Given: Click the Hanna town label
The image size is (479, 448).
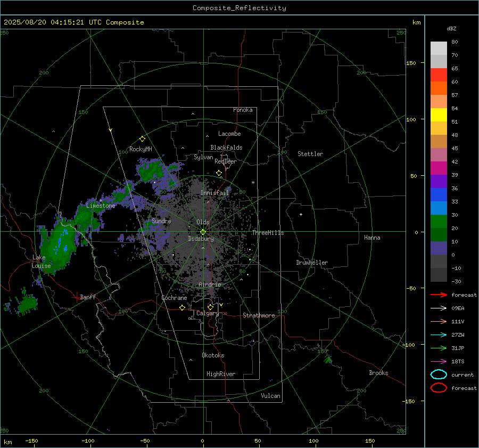Looking at the screenshot, I should [x=372, y=238].
